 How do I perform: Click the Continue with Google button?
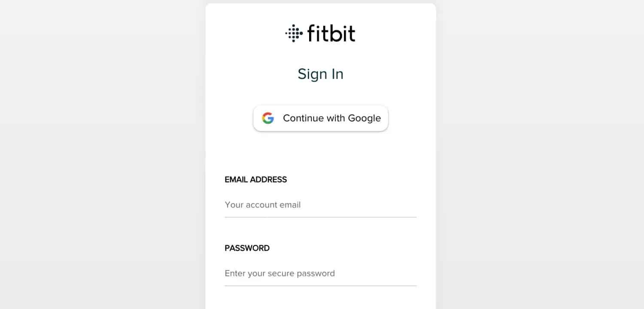pos(320,118)
